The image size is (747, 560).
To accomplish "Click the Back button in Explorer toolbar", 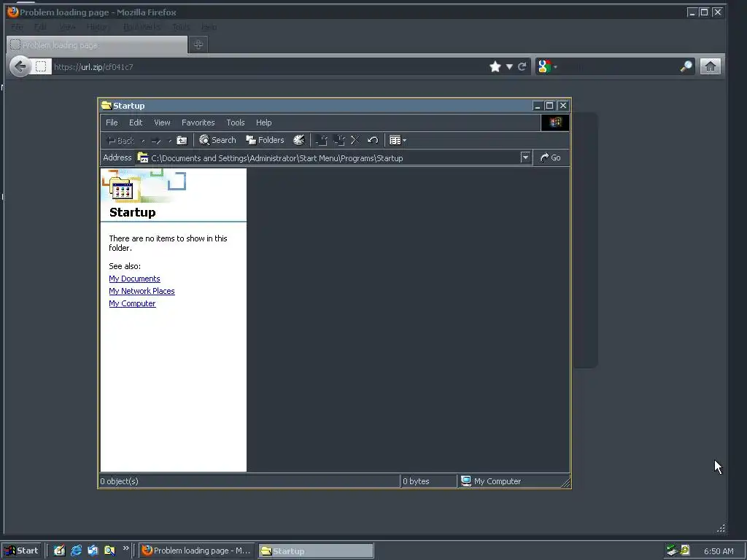I will [121, 141].
